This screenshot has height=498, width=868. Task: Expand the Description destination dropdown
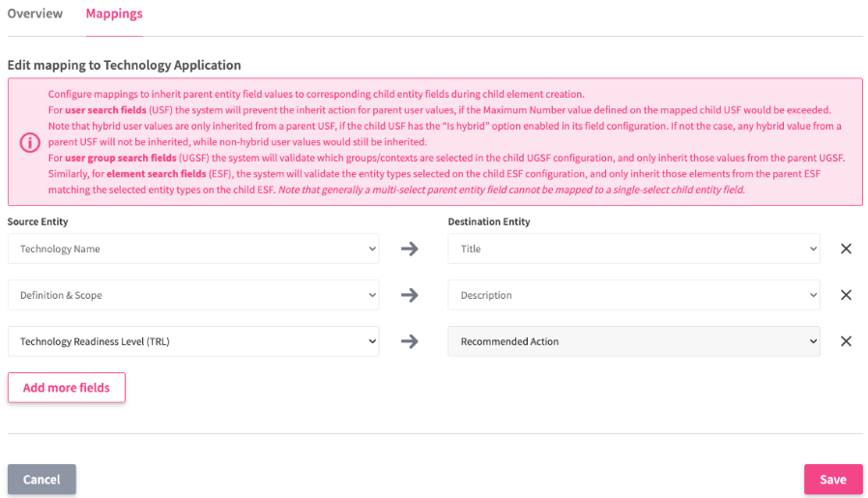tap(633, 295)
